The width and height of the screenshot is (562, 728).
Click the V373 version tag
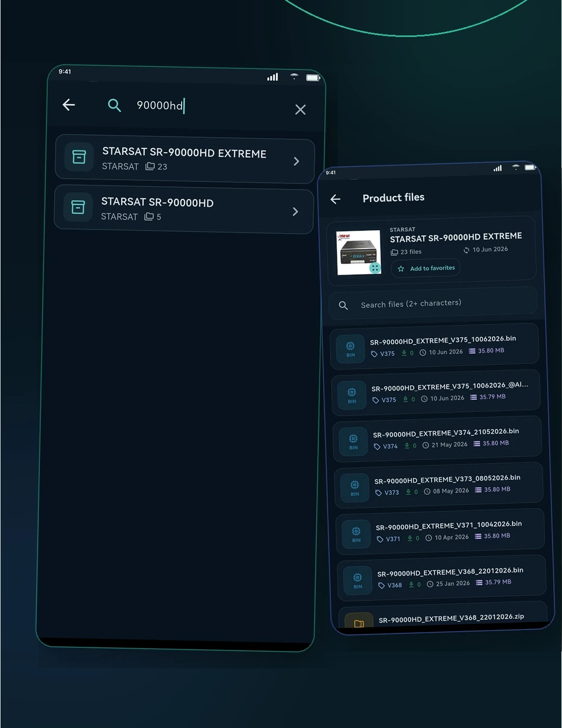(x=387, y=493)
